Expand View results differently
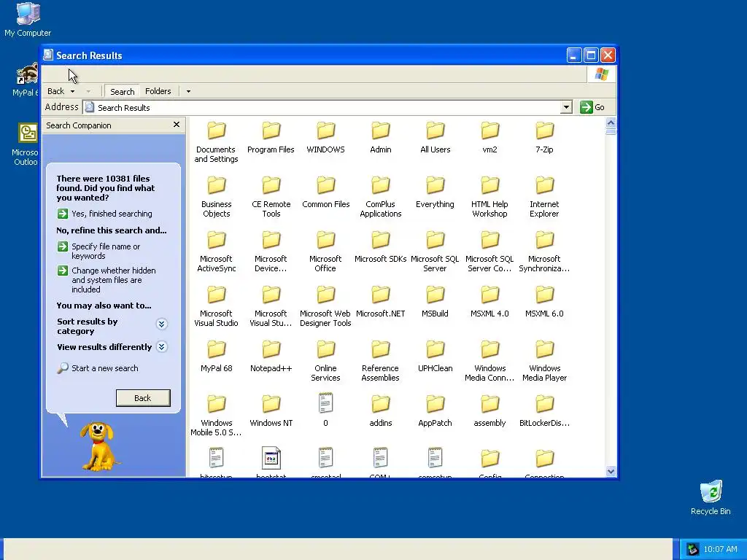Viewport: 747px width, 560px height. coord(161,346)
